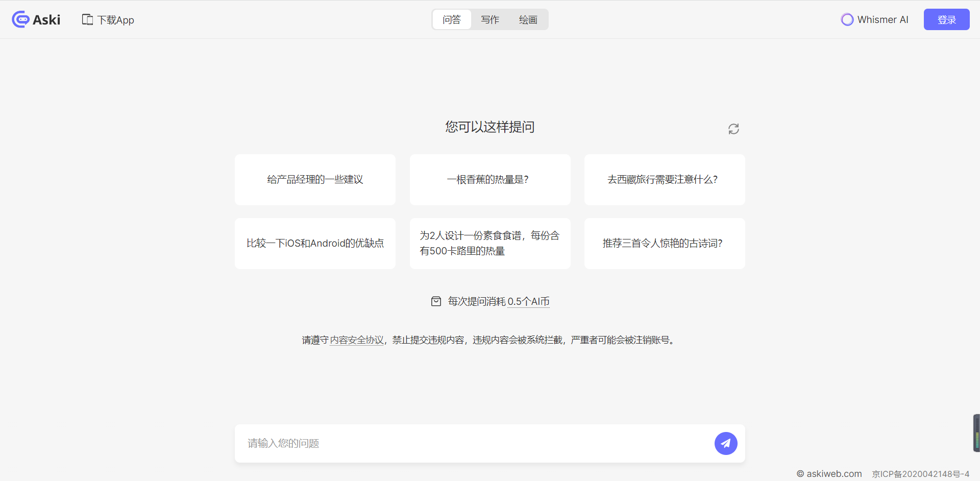Screen dimensions: 980x481
Task: Click the phone icon beside 下载App
Action: [87, 19]
